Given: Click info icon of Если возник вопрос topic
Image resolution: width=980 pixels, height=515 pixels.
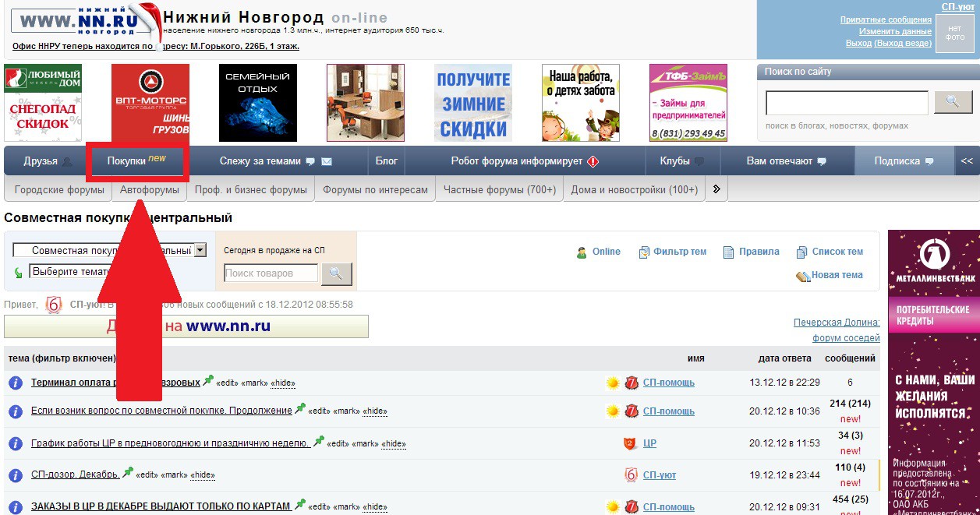Looking at the screenshot, I should 15,411.
